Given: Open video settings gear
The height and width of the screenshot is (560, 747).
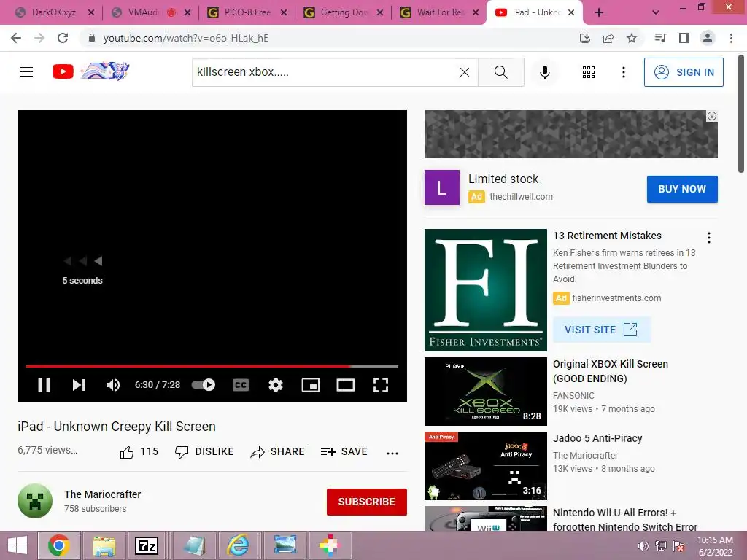Looking at the screenshot, I should click(275, 385).
